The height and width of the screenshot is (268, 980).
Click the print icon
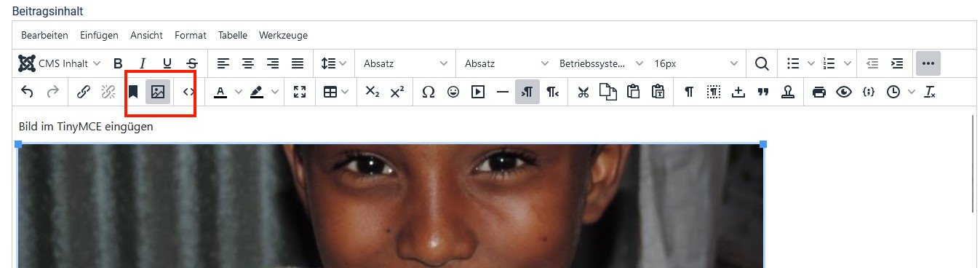pyautogui.click(x=819, y=92)
